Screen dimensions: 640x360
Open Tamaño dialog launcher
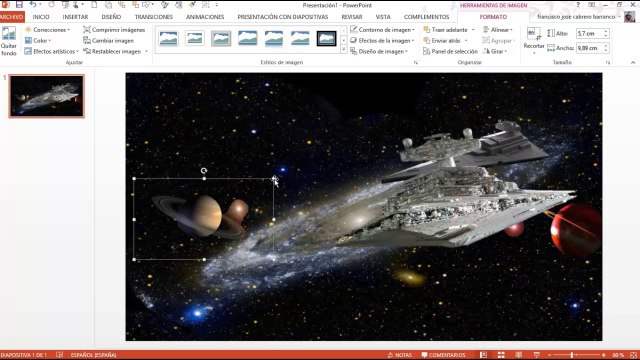pyautogui.click(x=608, y=62)
